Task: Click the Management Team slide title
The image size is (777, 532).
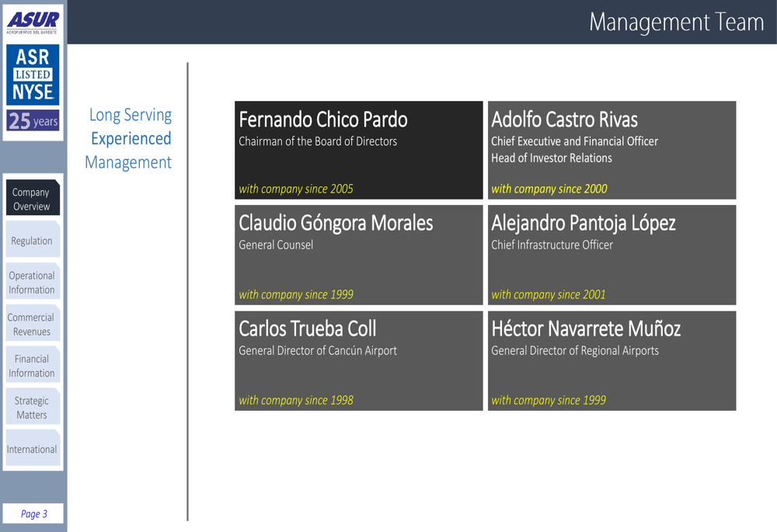Action: coord(676,22)
